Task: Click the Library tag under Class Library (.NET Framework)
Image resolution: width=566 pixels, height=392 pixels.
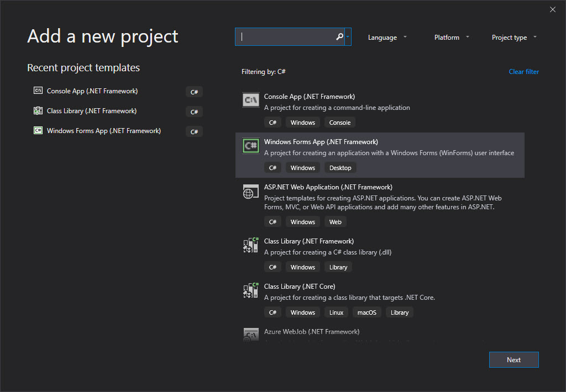Action: pos(338,267)
